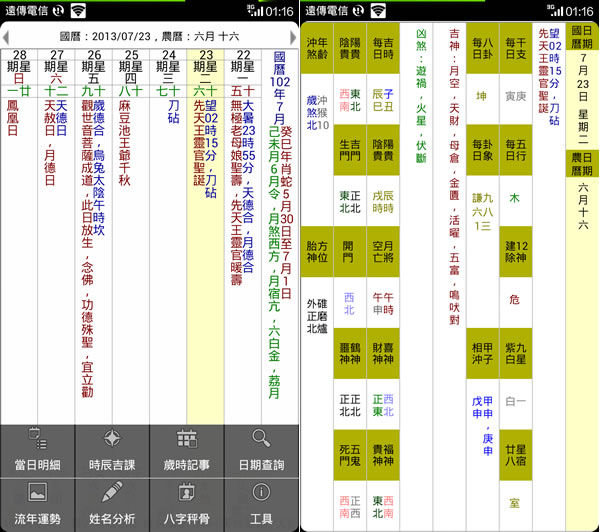Tap 3G signal indicator on left phone

coord(255,11)
